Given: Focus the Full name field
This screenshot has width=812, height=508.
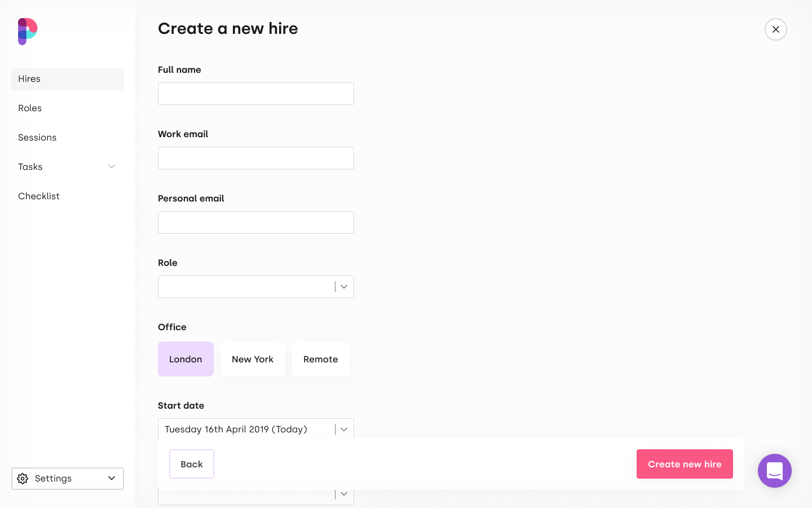Looking at the screenshot, I should pyautogui.click(x=256, y=94).
